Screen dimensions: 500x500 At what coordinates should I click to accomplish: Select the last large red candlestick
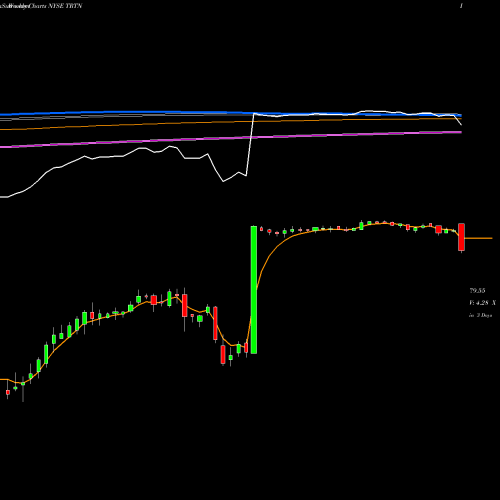tap(461, 237)
